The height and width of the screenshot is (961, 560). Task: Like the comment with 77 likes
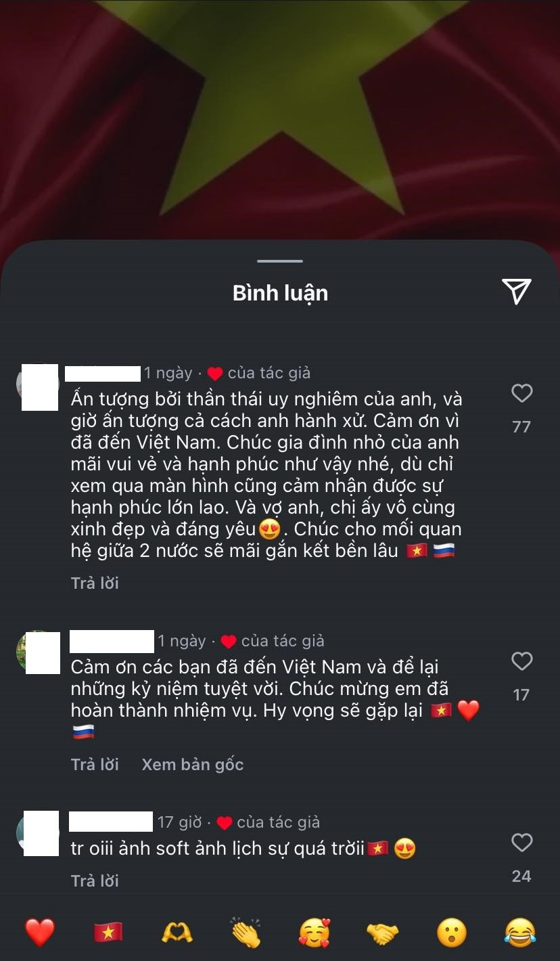pos(521,393)
